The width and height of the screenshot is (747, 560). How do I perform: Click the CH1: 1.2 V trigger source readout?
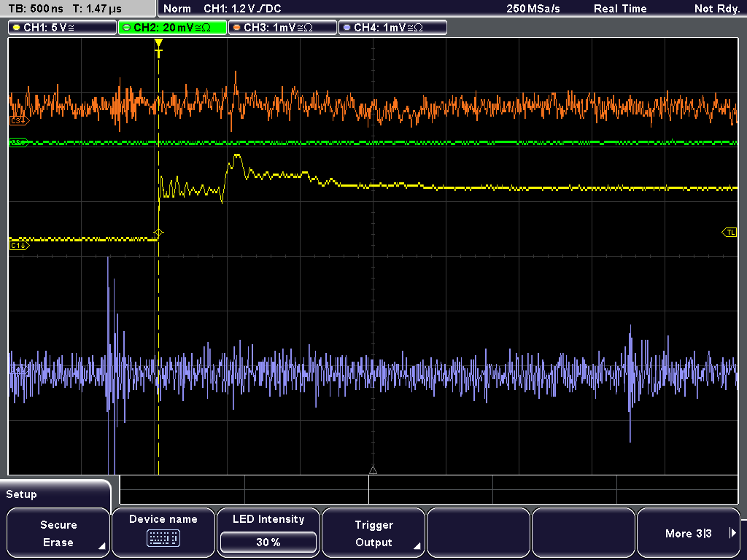point(242,9)
